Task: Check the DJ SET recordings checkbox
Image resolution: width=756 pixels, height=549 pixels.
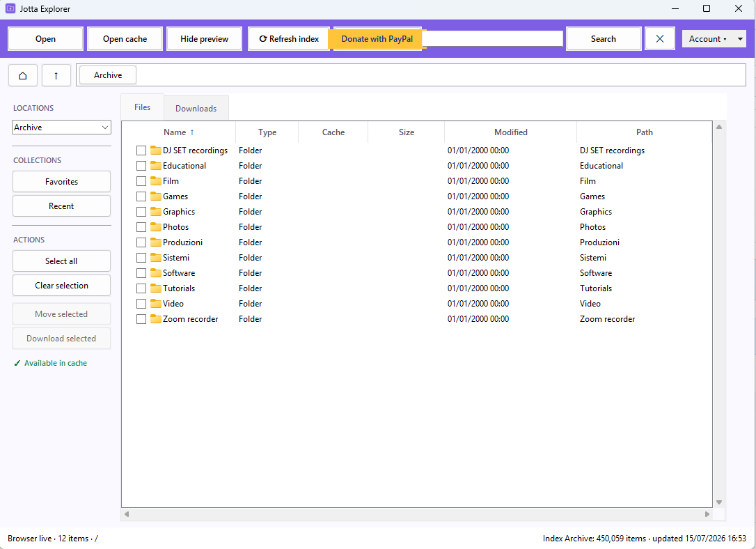Action: click(x=141, y=150)
